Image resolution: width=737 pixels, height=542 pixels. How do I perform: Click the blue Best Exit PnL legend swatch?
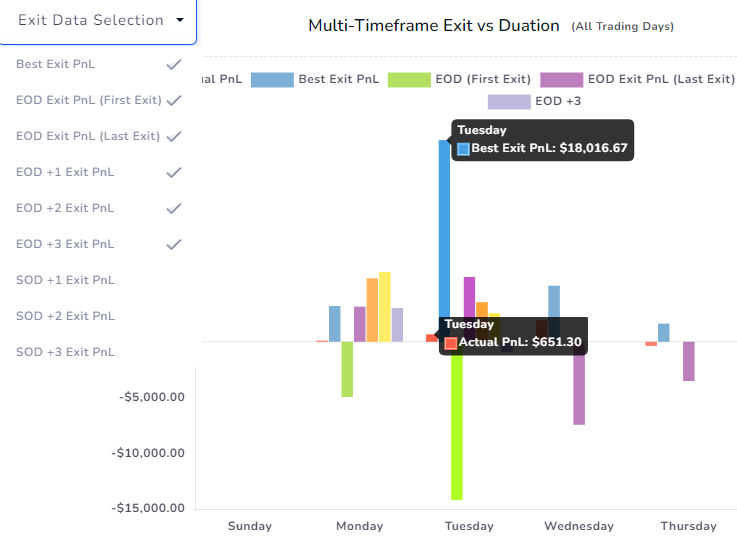272,79
